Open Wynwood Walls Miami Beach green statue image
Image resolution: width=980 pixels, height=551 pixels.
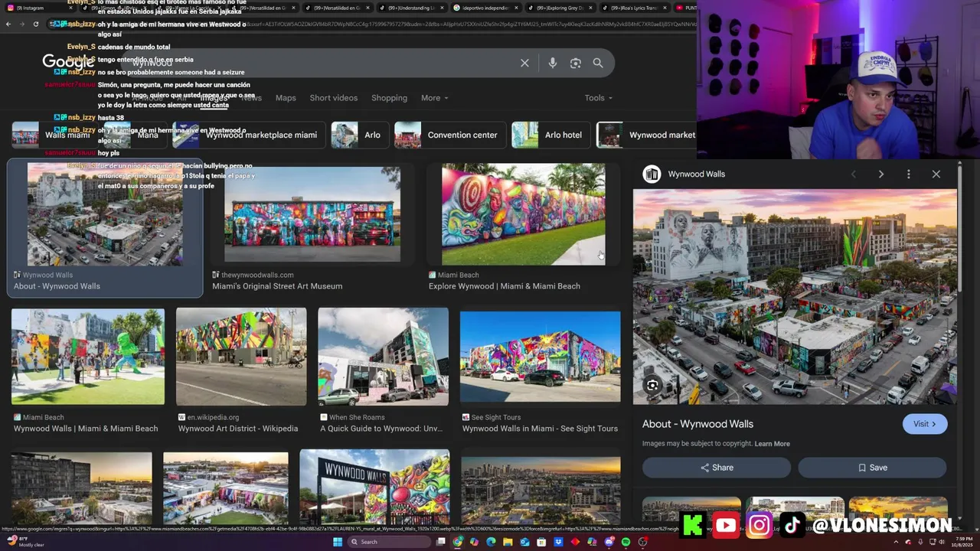(x=88, y=357)
